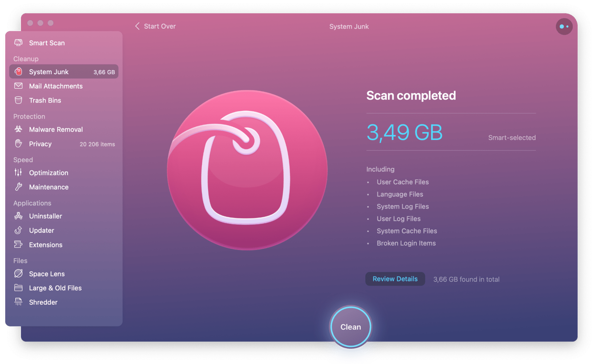The width and height of the screenshot is (595, 364).
Task: Select the Shredder module
Action: point(64,302)
